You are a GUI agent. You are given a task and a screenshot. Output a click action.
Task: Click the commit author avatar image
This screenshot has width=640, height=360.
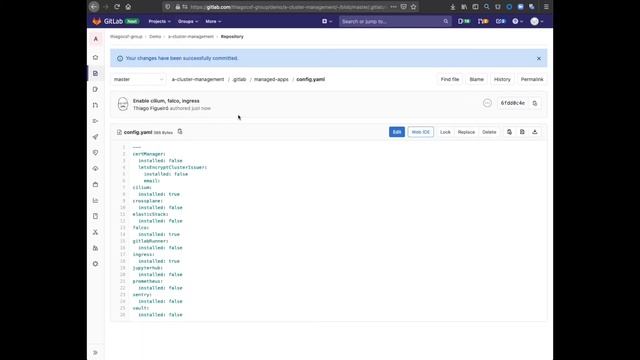(x=123, y=104)
